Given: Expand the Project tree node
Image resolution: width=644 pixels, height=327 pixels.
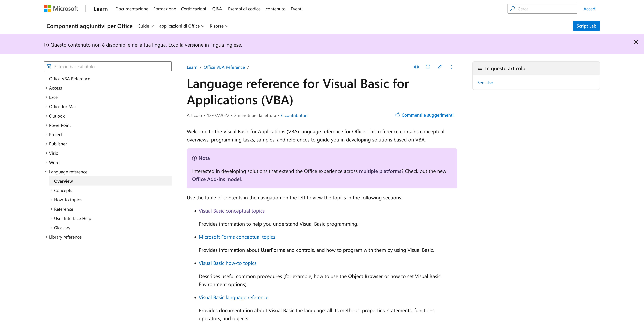Looking at the screenshot, I should click(x=46, y=134).
